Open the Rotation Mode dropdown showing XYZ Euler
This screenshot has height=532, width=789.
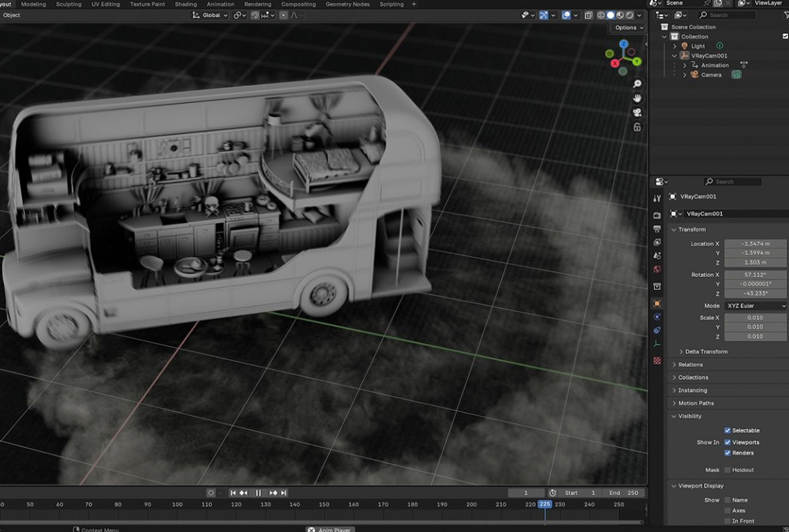pyautogui.click(x=754, y=305)
